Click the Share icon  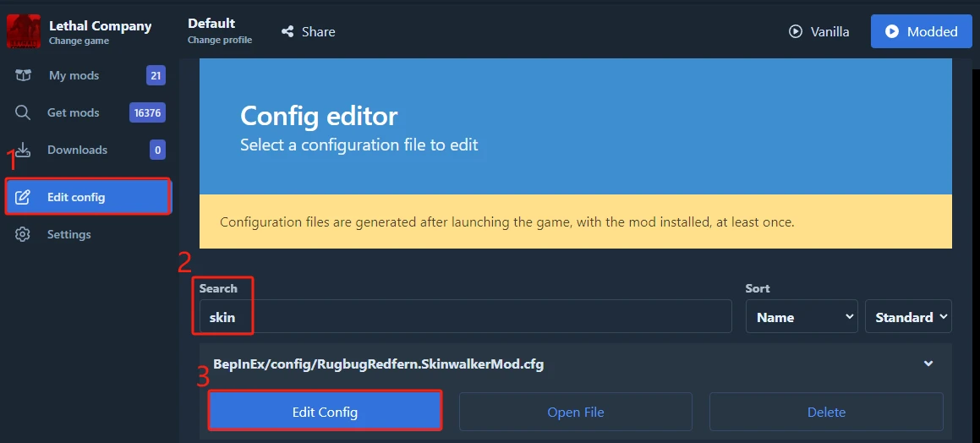pos(288,31)
